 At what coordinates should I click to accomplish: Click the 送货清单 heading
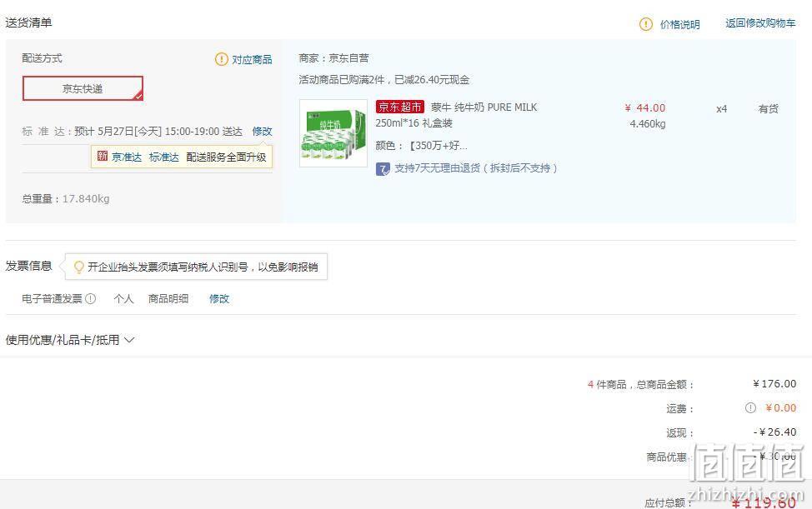point(28,22)
